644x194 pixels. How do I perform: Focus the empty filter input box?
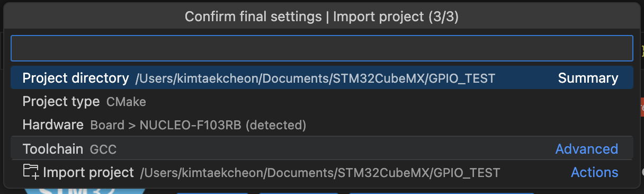coord(322,48)
